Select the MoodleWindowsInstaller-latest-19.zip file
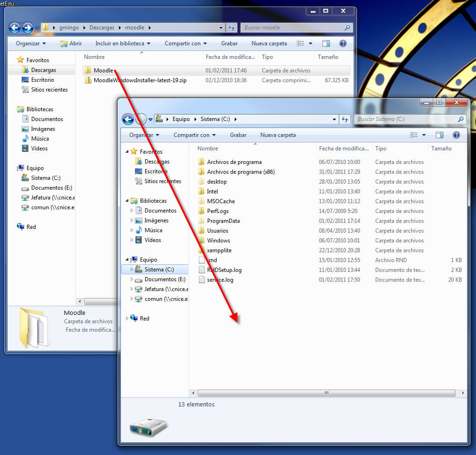Screen dimensions: 476x455 (x=140, y=80)
